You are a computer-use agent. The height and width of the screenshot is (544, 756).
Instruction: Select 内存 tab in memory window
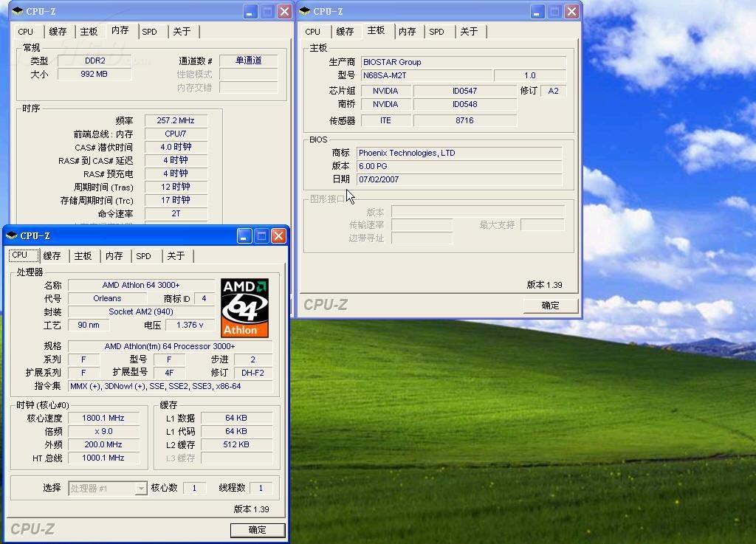tap(120, 31)
